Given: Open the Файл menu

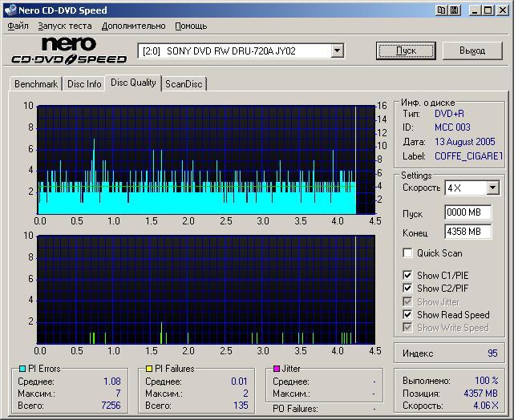Looking at the screenshot, I should coord(18,26).
